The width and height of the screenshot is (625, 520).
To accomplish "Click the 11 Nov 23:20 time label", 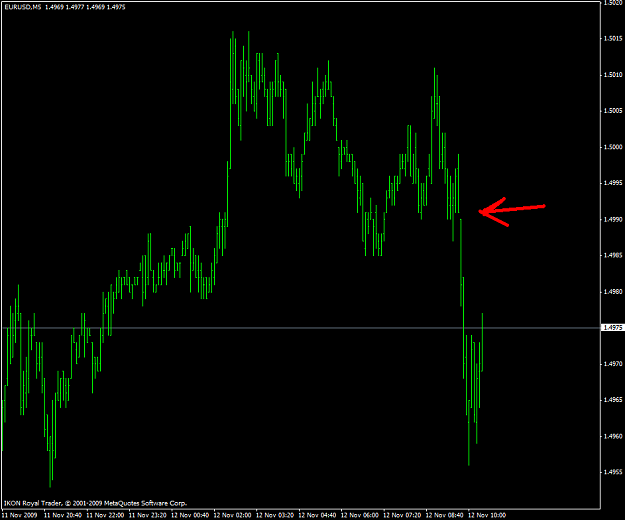I will (x=148, y=515).
